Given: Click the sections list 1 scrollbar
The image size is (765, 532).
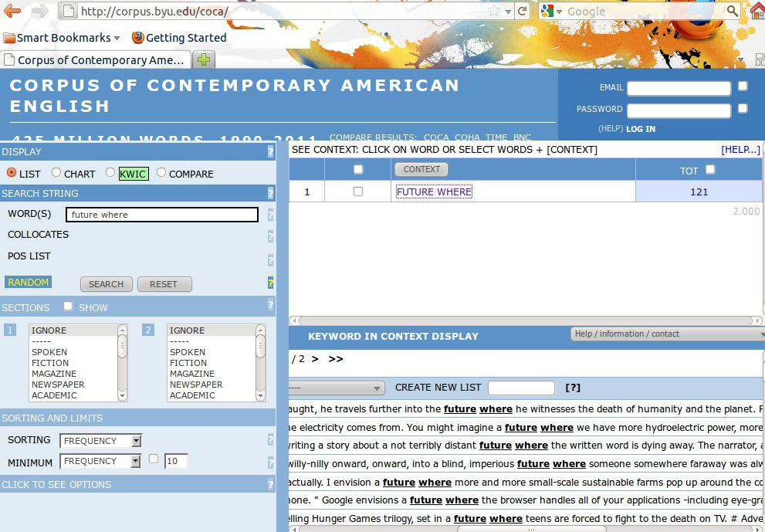Looking at the screenshot, I should (x=123, y=363).
